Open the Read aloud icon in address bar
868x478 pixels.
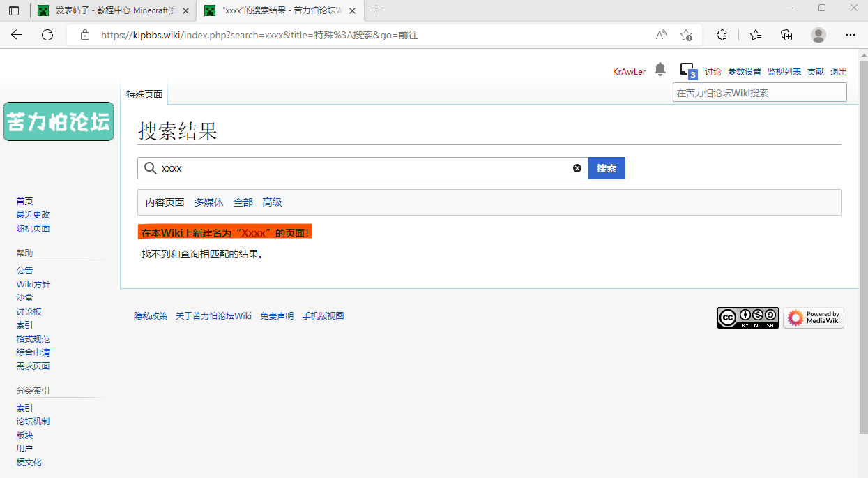[x=661, y=35]
